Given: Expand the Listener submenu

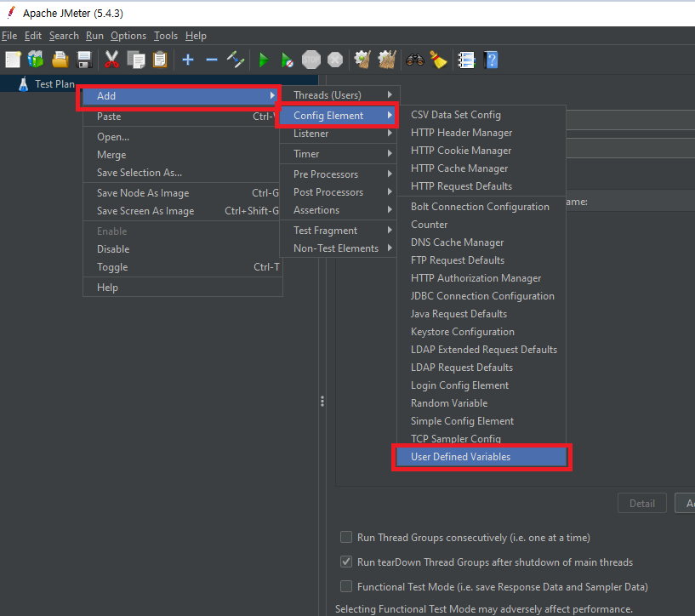Looking at the screenshot, I should (338, 134).
